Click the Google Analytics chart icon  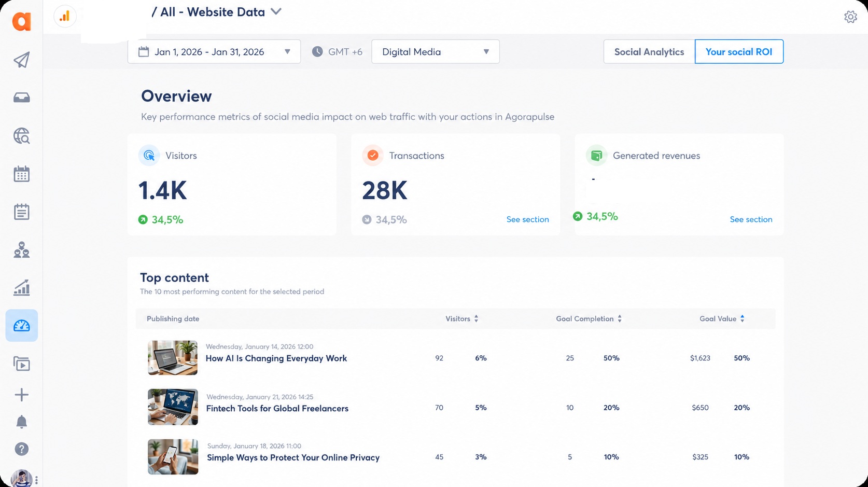click(65, 17)
